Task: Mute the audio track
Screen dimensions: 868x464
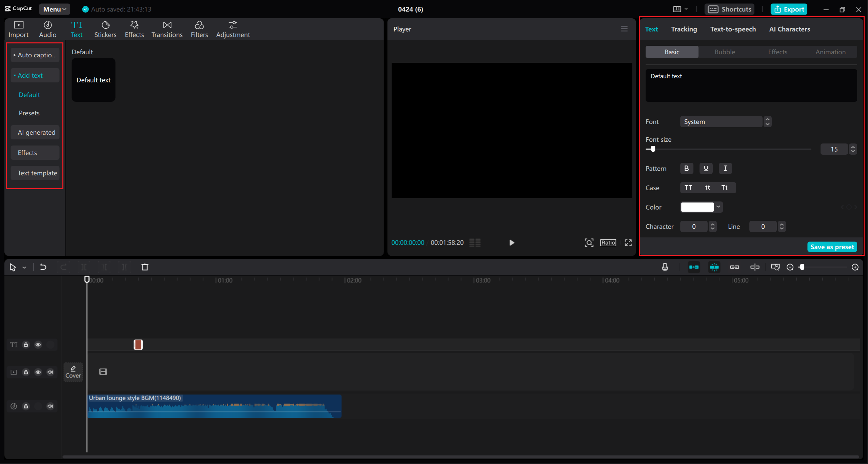Action: pos(50,406)
